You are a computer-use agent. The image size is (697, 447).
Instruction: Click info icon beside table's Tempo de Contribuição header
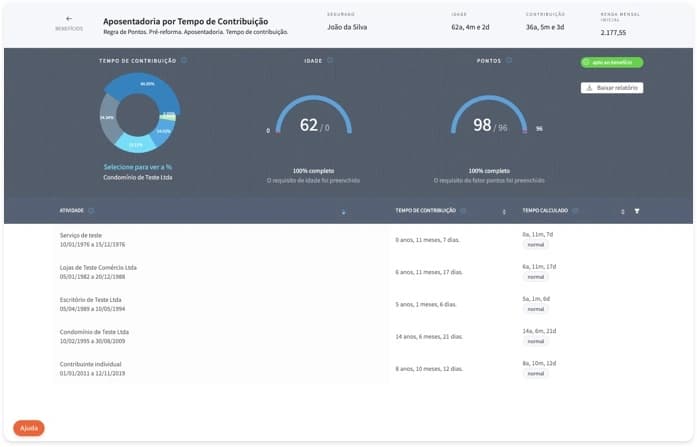463,211
